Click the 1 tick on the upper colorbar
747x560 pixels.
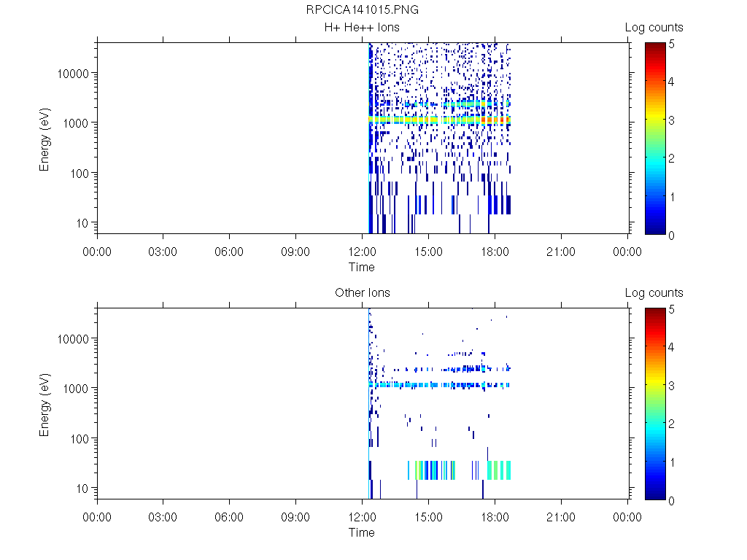pos(671,197)
